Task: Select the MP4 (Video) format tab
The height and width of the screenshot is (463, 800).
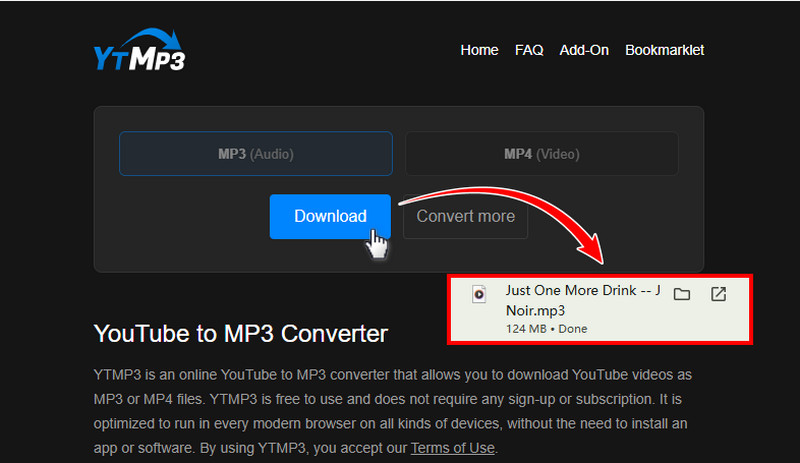Action: point(542,154)
